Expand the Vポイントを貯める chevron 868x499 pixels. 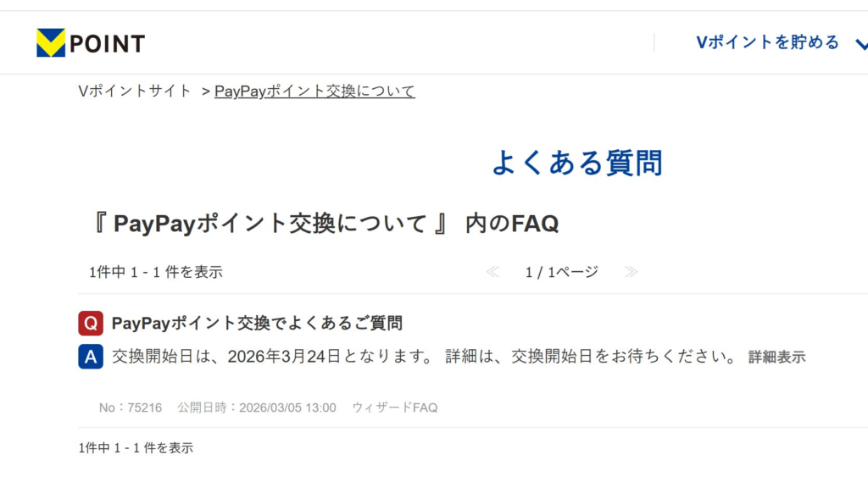coord(861,44)
